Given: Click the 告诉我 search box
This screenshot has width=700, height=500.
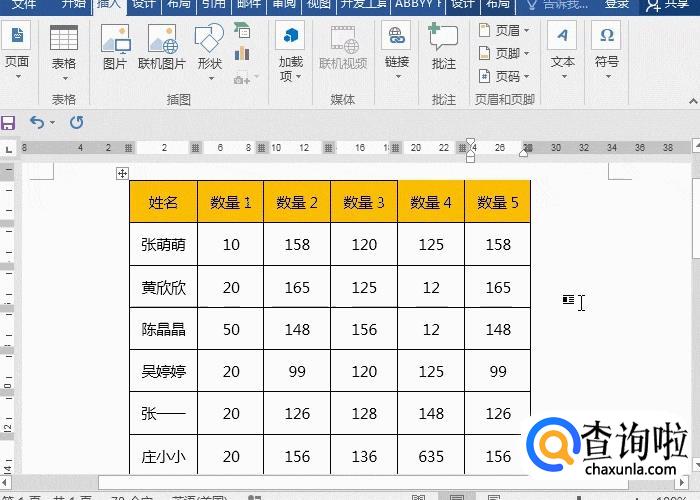Looking at the screenshot, I should tap(558, 4).
